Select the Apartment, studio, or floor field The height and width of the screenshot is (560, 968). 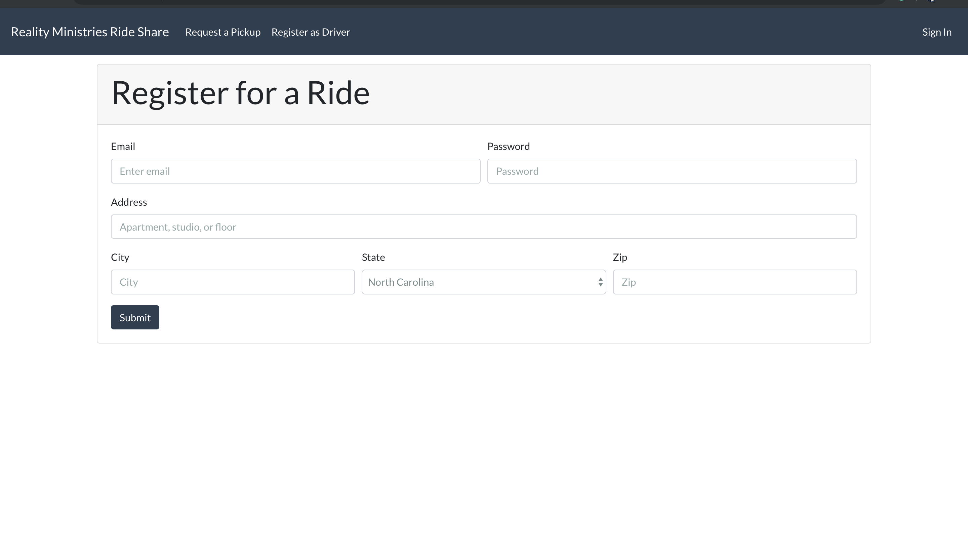pyautogui.click(x=484, y=227)
